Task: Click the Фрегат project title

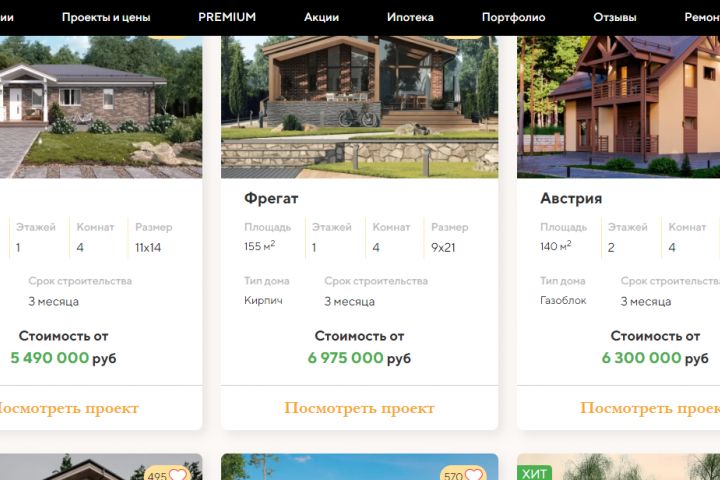Action: click(x=271, y=198)
